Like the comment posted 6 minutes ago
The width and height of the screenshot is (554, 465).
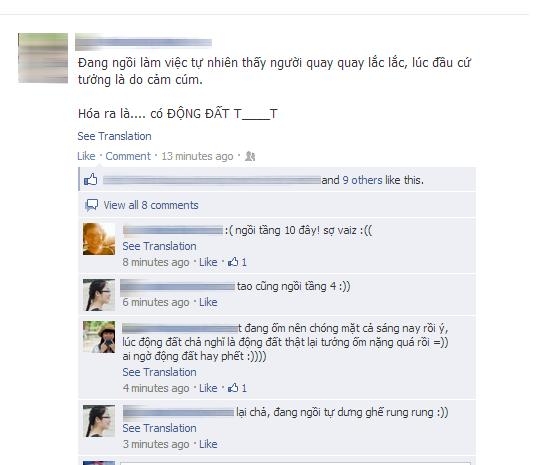pyautogui.click(x=208, y=302)
